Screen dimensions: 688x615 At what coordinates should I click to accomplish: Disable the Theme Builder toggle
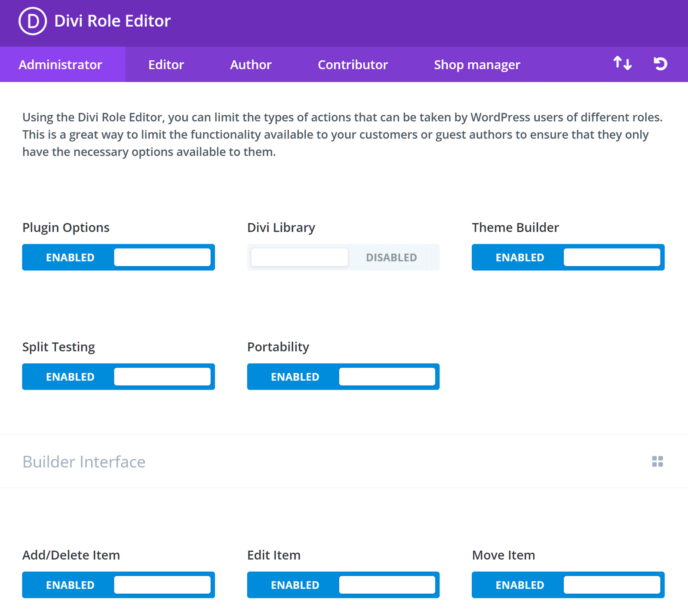tap(568, 257)
